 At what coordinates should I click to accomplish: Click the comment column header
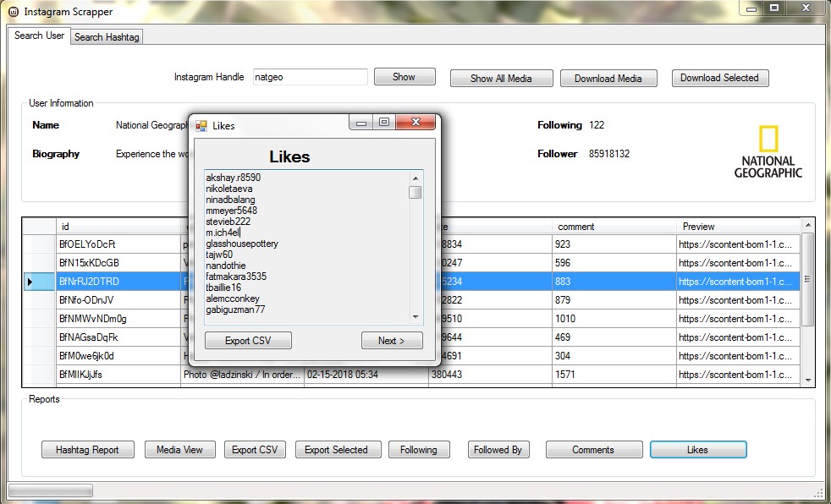[x=614, y=227]
